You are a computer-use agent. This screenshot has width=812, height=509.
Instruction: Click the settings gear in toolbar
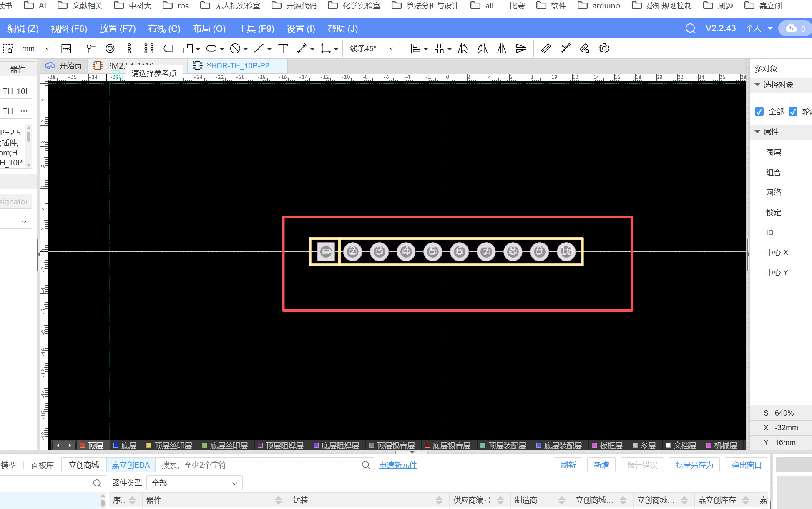click(x=604, y=49)
